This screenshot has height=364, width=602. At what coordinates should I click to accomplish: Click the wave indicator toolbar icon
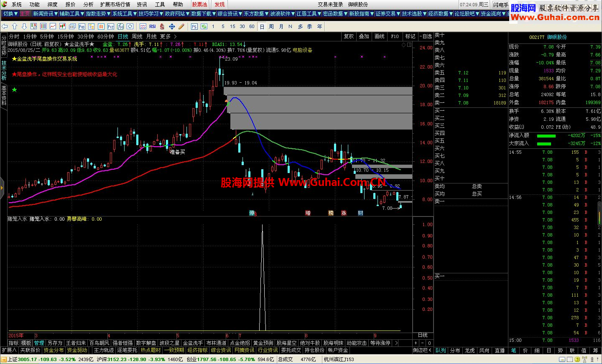point(143,26)
